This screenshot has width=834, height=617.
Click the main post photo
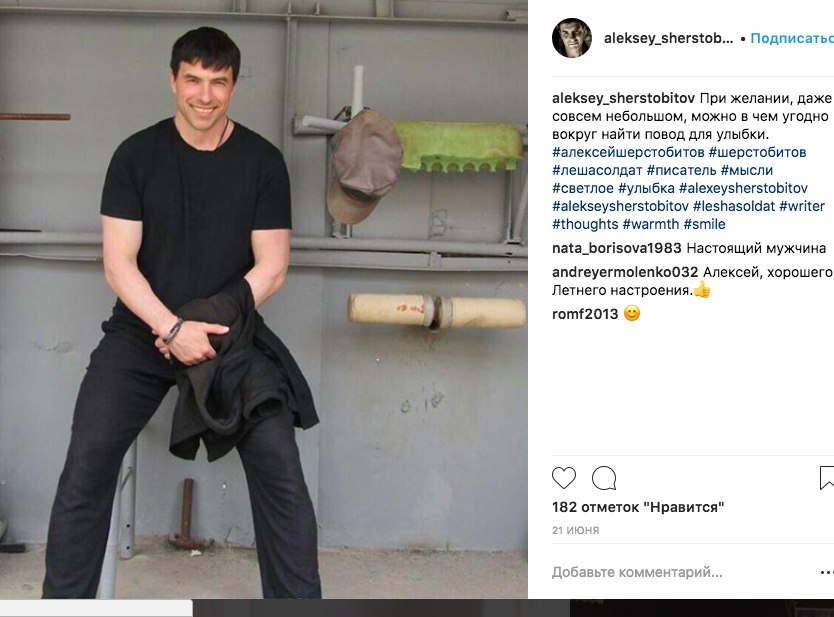[x=264, y=299]
